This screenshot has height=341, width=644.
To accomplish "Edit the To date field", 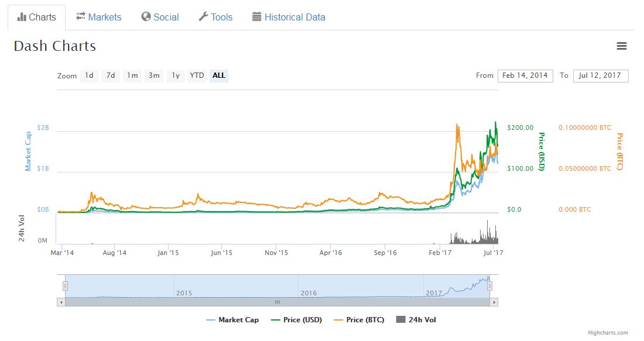I will pyautogui.click(x=601, y=75).
